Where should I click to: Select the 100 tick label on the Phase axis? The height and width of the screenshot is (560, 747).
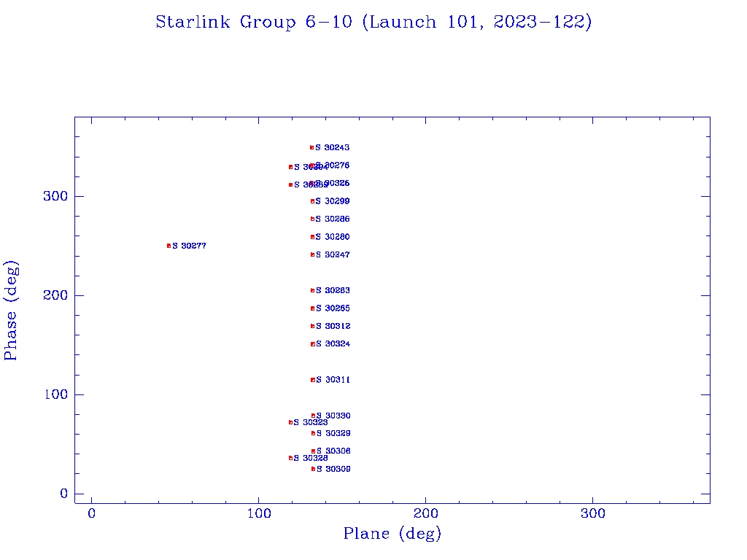pos(55,394)
